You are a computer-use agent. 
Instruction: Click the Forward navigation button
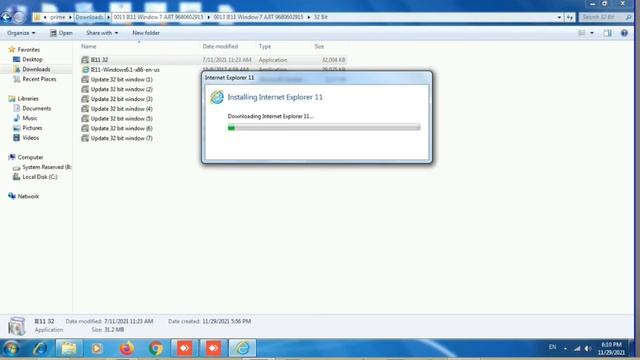pyautogui.click(x=19, y=17)
